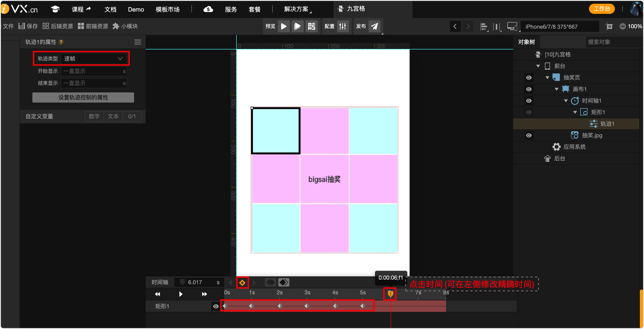
Task: Click the orange 工作台 button
Action: point(601,9)
